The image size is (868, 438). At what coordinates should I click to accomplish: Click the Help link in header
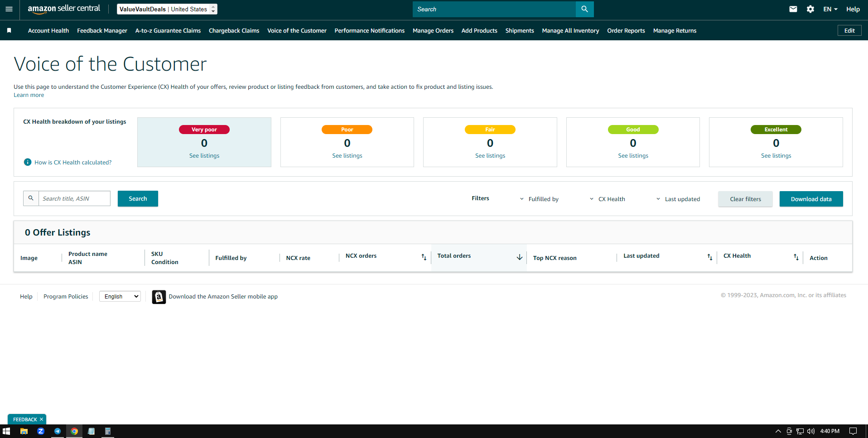pos(853,9)
